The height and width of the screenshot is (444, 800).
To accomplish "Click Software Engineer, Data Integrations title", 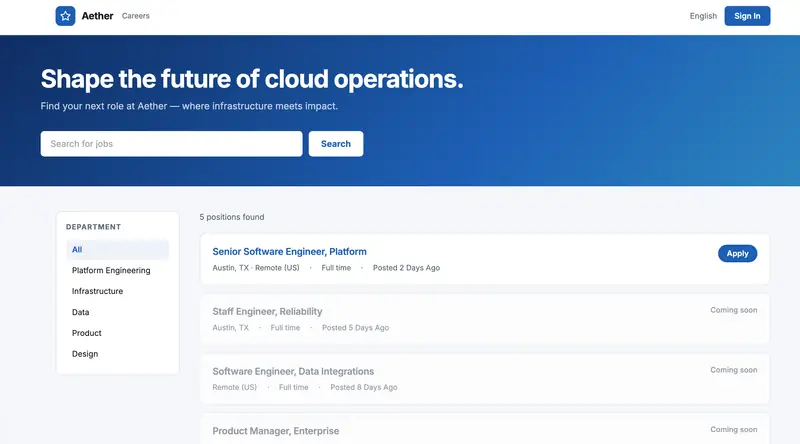I will pos(293,371).
